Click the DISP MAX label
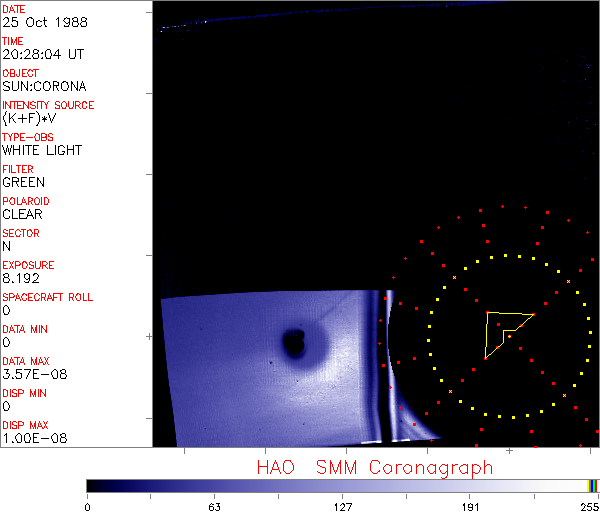 [25, 425]
